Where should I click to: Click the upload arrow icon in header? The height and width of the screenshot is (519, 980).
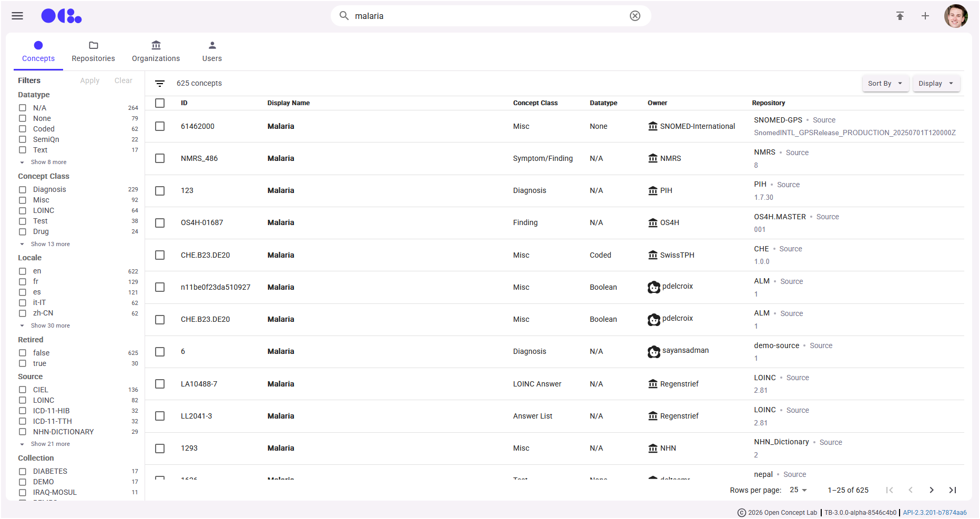900,16
